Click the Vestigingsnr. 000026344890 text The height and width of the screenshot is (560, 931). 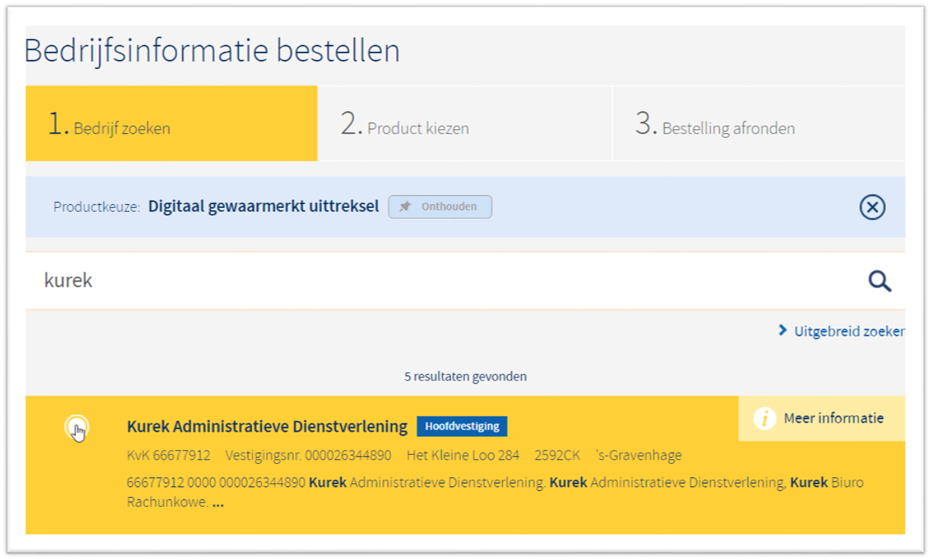pos(308,456)
